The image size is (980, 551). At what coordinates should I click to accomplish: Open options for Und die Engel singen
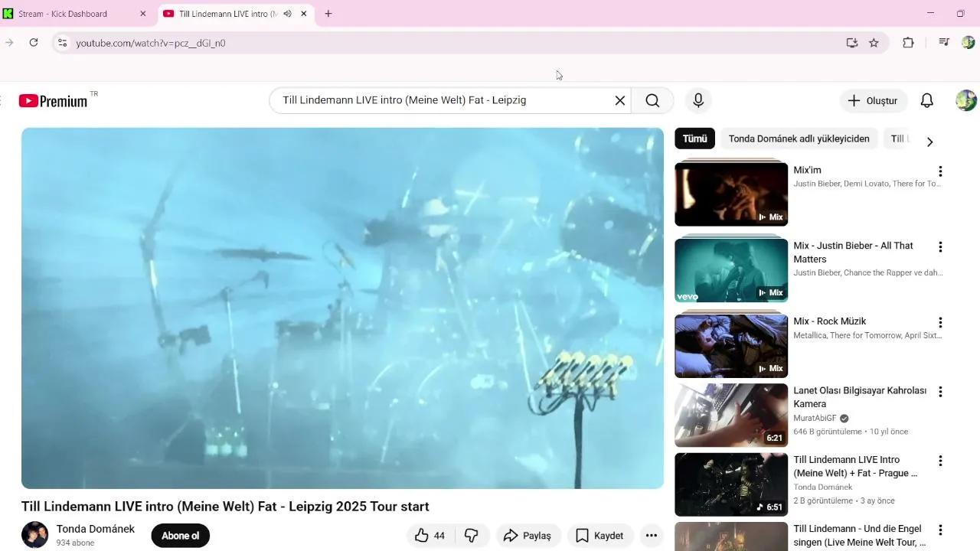click(940, 530)
